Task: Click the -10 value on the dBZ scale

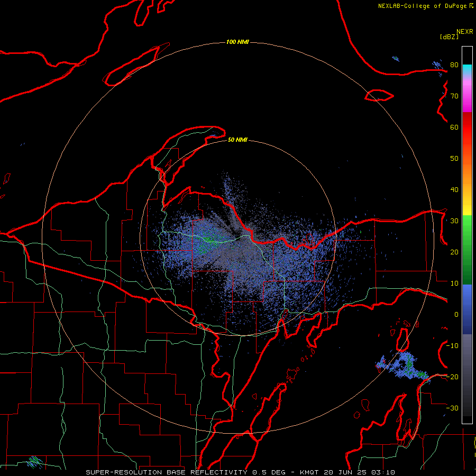Action: click(452, 345)
